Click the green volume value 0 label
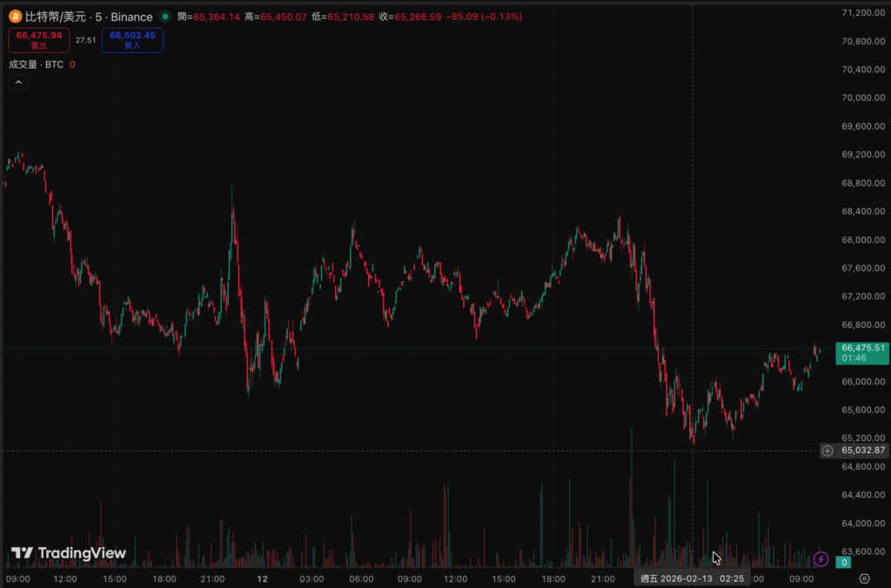This screenshot has height=588, width=891. click(x=843, y=563)
